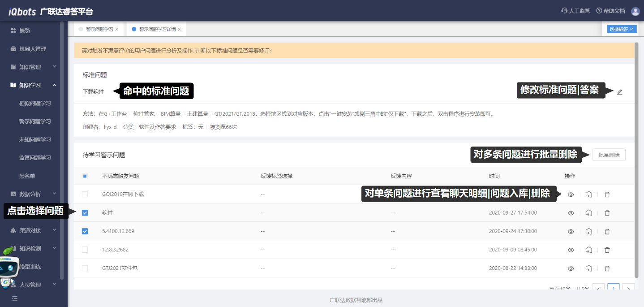Open the floating robot assistant mascot
The height and width of the screenshot is (307, 644).
tap(9, 269)
